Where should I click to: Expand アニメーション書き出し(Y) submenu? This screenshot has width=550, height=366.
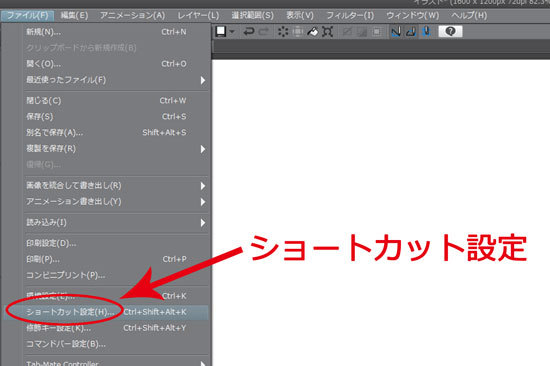(107, 202)
